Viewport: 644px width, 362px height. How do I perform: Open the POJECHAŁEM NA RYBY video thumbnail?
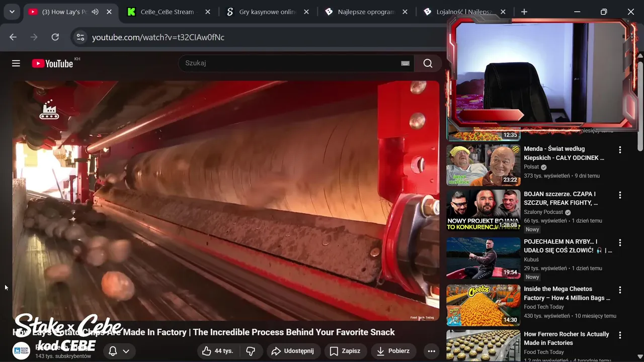(484, 258)
